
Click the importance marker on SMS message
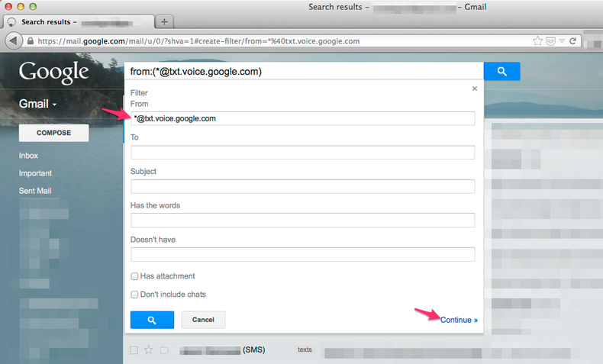[164, 350]
